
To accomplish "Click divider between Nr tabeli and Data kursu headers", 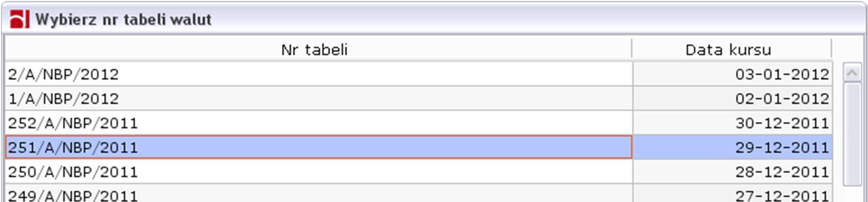I will point(632,49).
